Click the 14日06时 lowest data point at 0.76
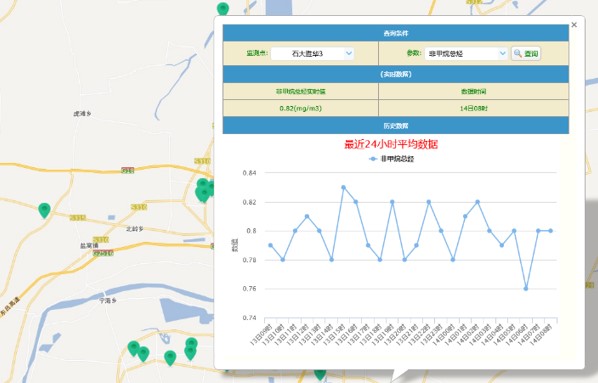Image resolution: width=598 pixels, height=383 pixels. (x=526, y=289)
